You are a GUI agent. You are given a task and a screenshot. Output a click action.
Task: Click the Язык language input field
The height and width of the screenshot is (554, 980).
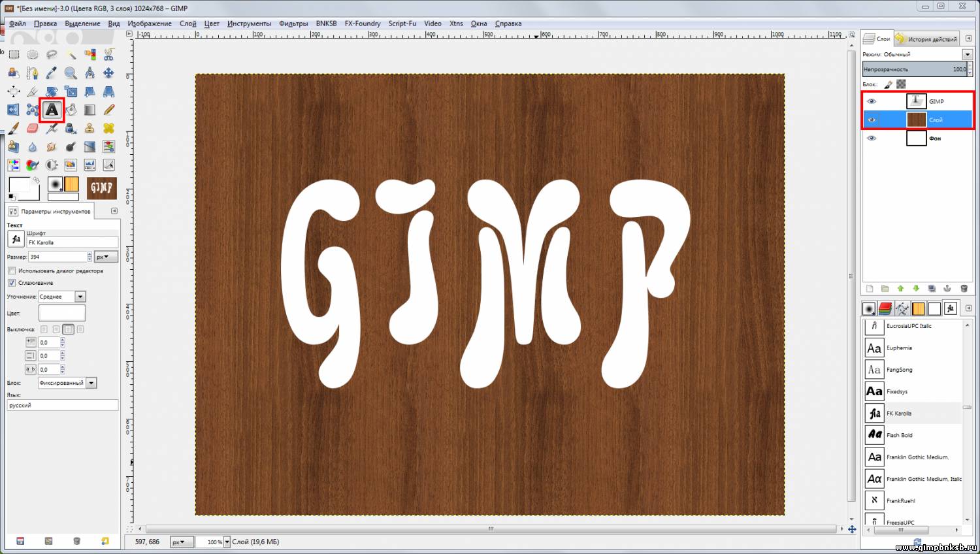tap(63, 405)
